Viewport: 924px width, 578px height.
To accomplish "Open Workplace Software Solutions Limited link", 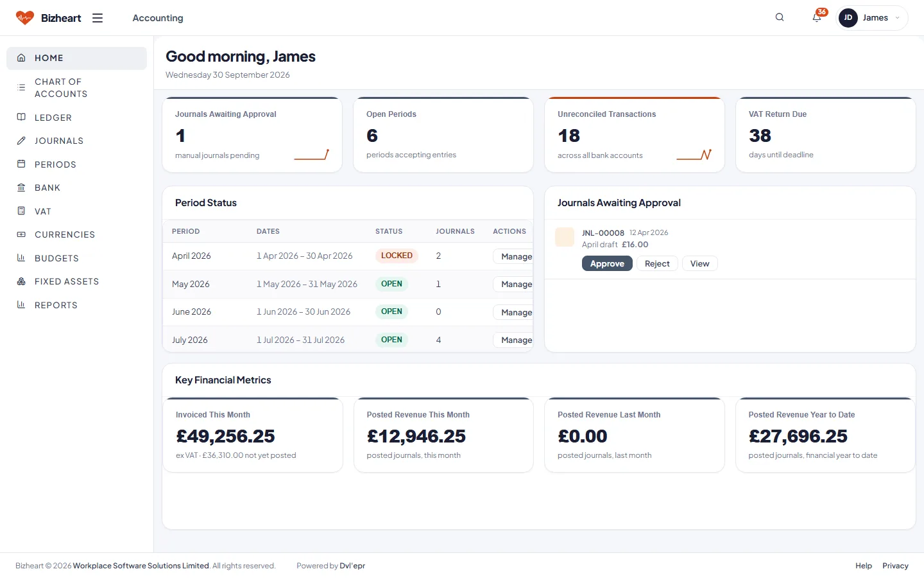I will (x=141, y=566).
